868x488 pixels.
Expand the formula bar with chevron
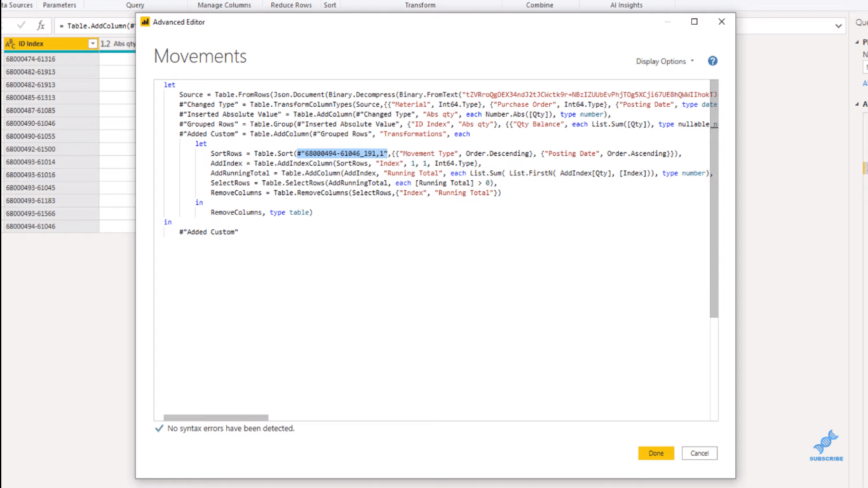(x=839, y=26)
